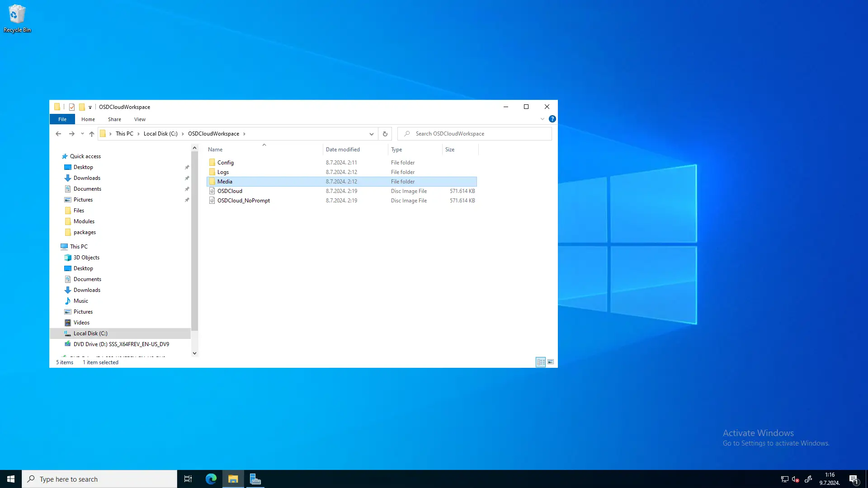868x488 pixels.
Task: Select Music under This PC
Action: (81, 301)
